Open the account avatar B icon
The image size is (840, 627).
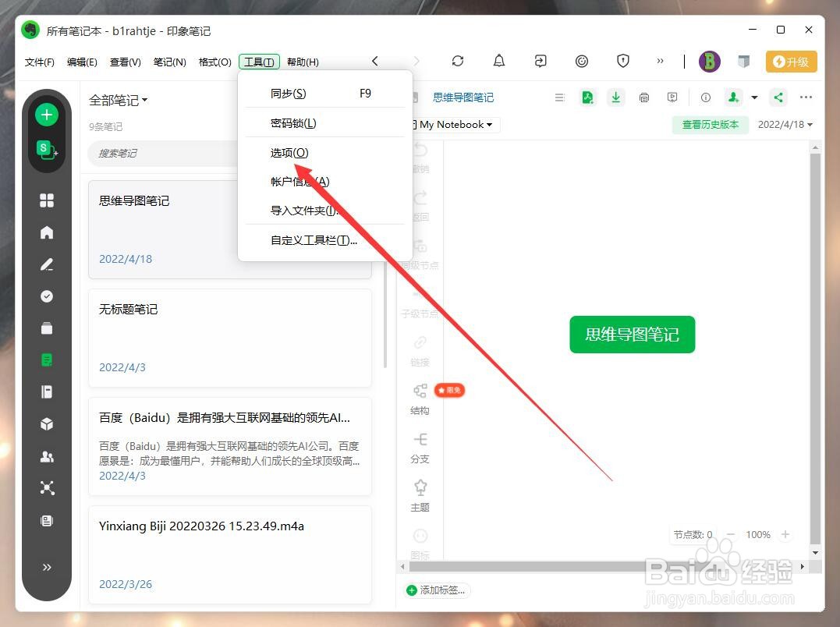point(709,62)
